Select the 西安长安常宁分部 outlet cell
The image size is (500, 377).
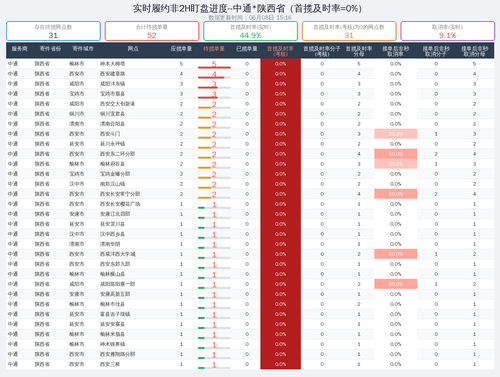coord(120,194)
